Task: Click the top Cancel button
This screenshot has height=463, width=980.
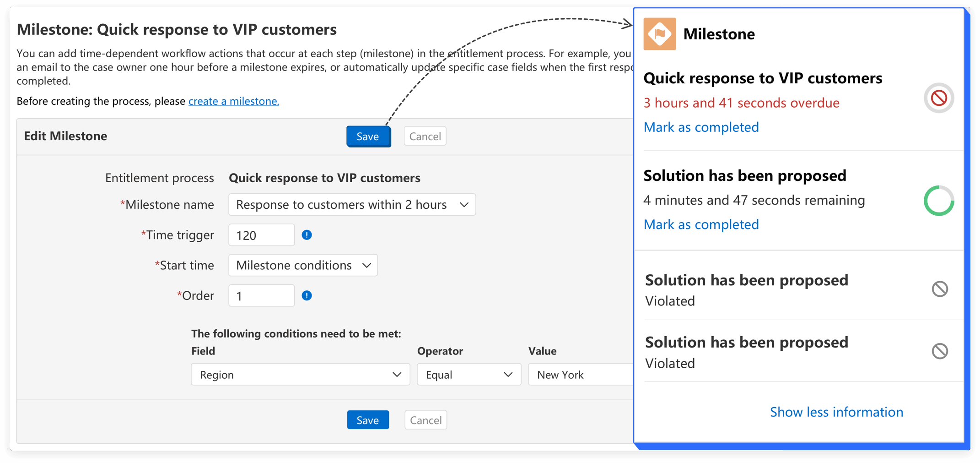Action: click(x=425, y=136)
